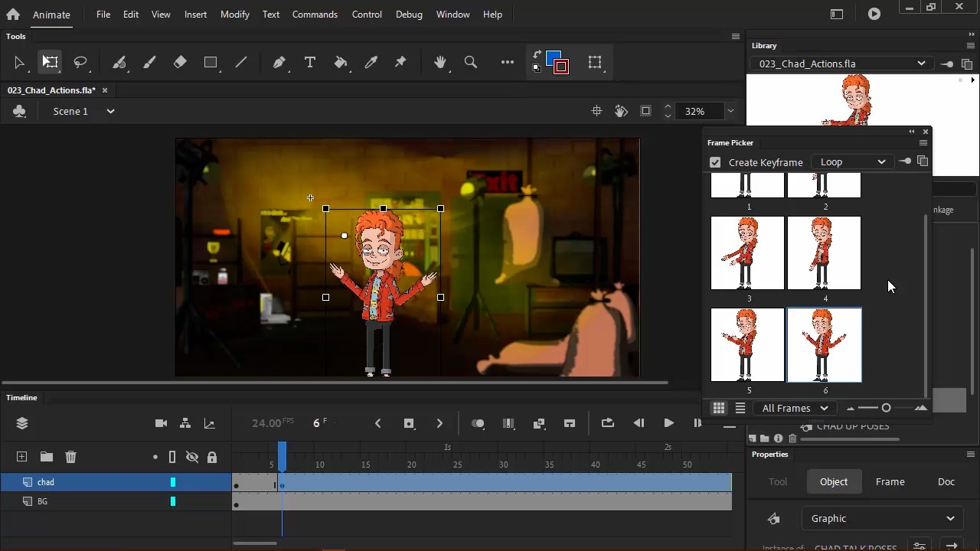980x551 pixels.
Task: Hide the chad layer visibility
Action: click(x=192, y=482)
